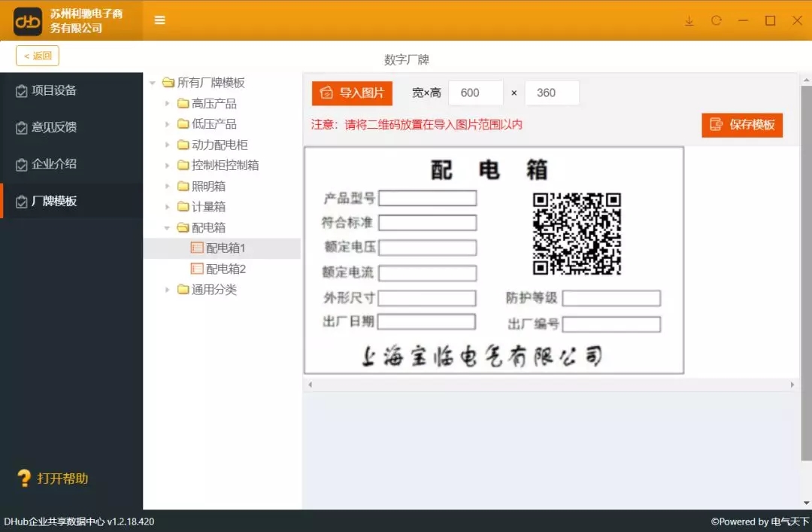Toggle the hamburger menu icon

[x=159, y=20]
